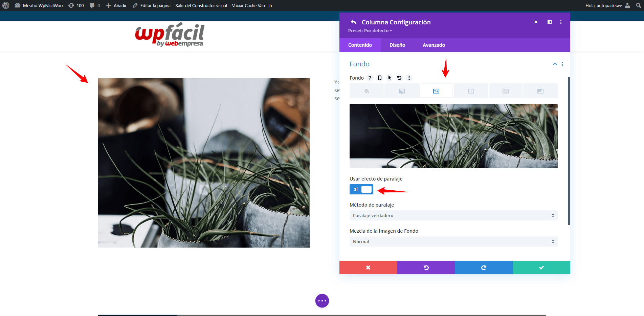Select the background video tab icon

coord(471,91)
